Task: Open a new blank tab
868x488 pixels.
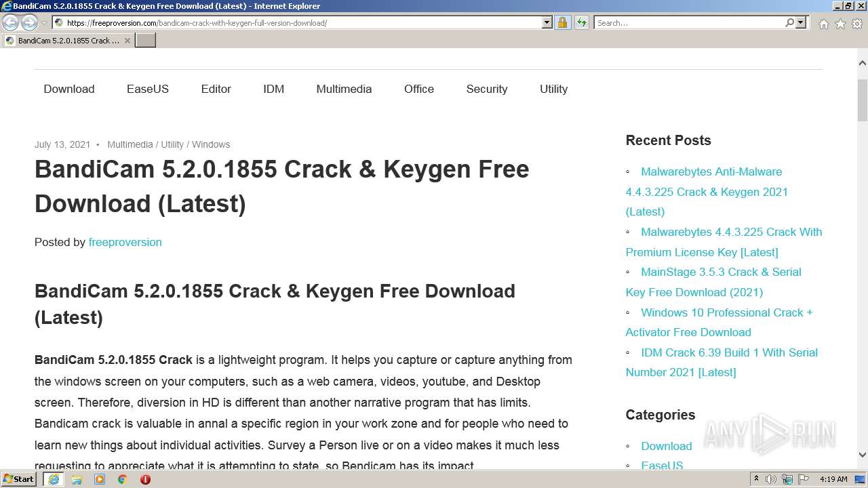Action: 146,41
